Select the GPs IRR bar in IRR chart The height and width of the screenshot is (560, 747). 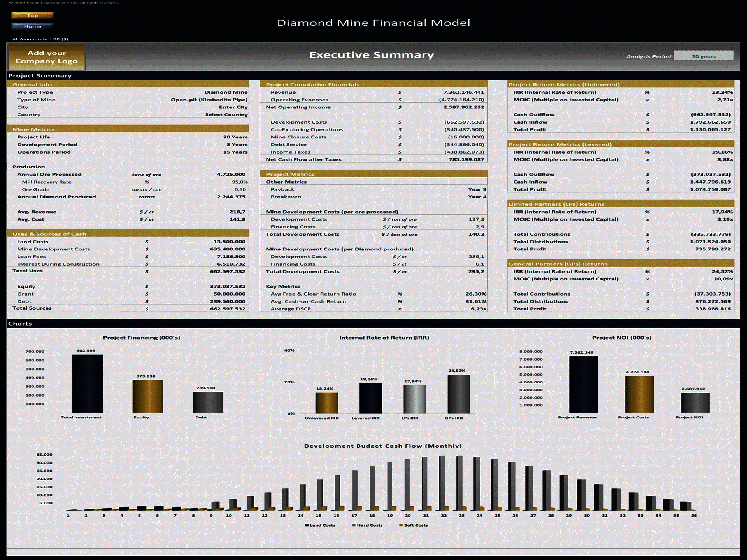click(459, 394)
